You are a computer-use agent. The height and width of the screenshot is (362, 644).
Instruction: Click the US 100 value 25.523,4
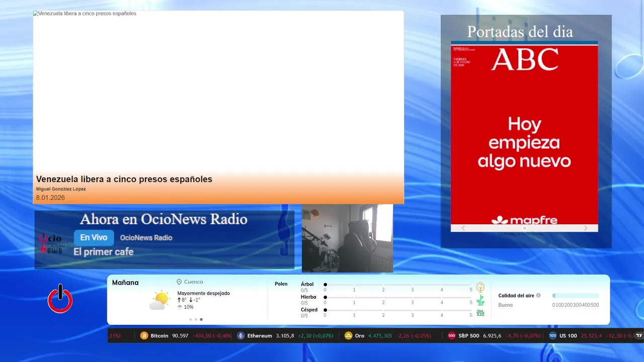point(591,335)
